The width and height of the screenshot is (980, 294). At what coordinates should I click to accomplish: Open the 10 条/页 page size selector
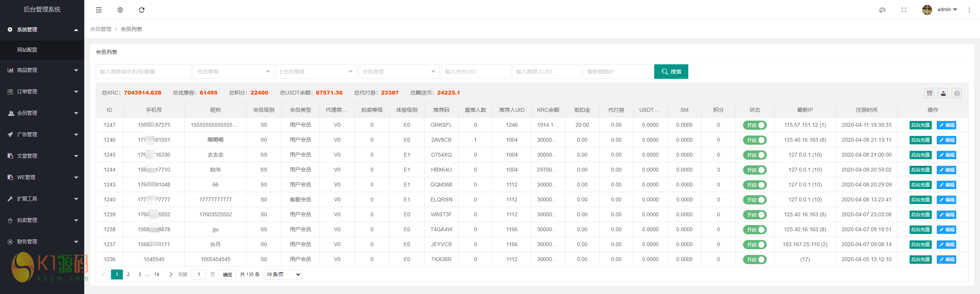coord(283,274)
